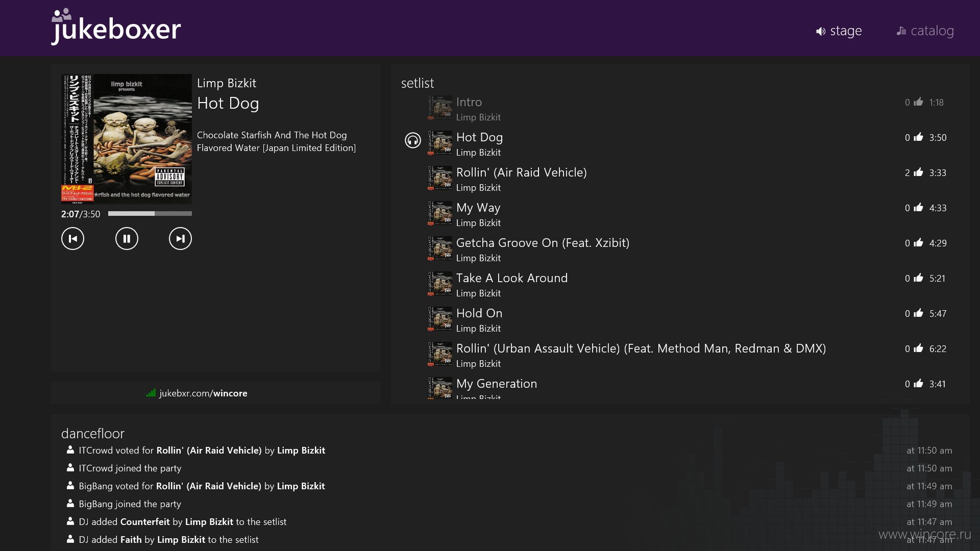
Task: Open the stage tab
Action: (839, 31)
